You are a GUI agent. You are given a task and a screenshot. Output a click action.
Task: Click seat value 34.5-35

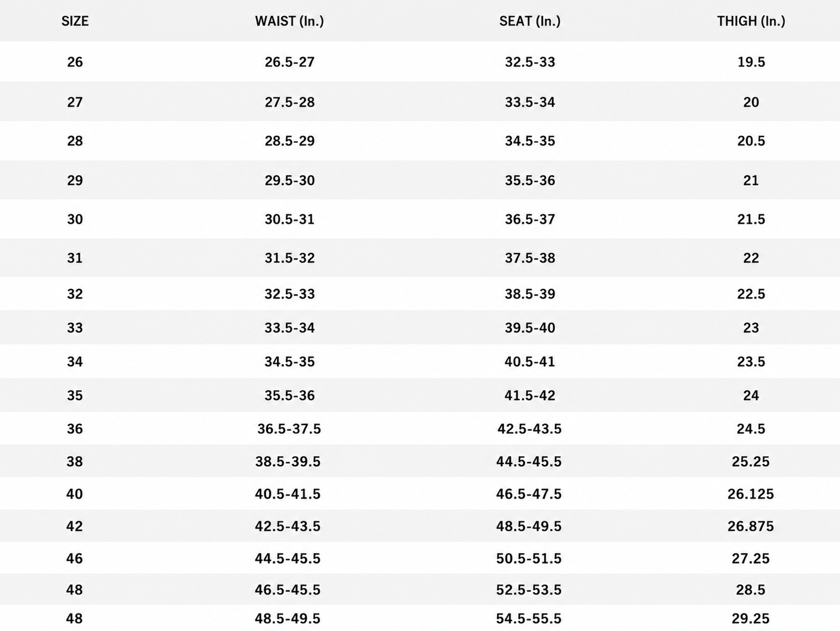(529, 141)
